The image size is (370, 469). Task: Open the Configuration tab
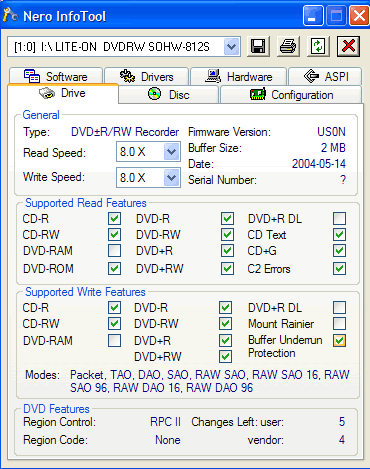(x=291, y=95)
